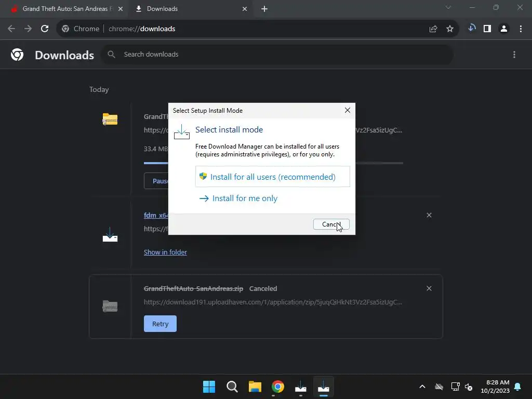This screenshot has height=399, width=532.
Task: Open the Windows Start menu
Action: pyautogui.click(x=209, y=387)
